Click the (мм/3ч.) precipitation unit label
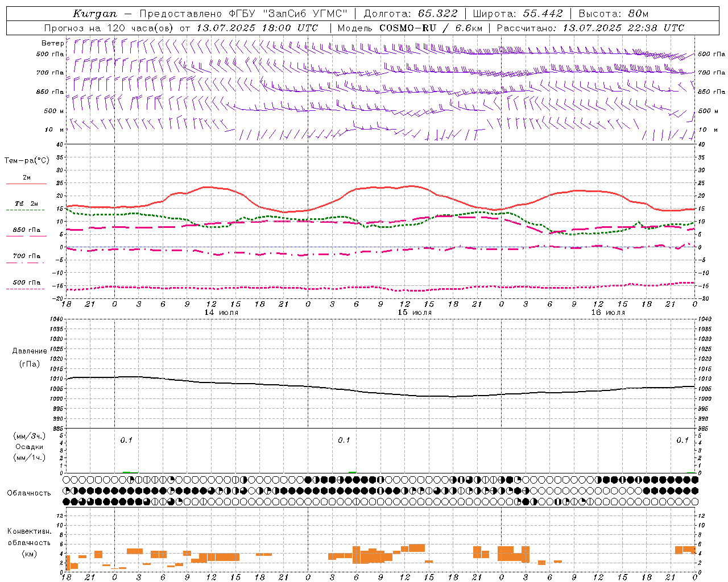The width and height of the screenshot is (728, 582). point(30,436)
